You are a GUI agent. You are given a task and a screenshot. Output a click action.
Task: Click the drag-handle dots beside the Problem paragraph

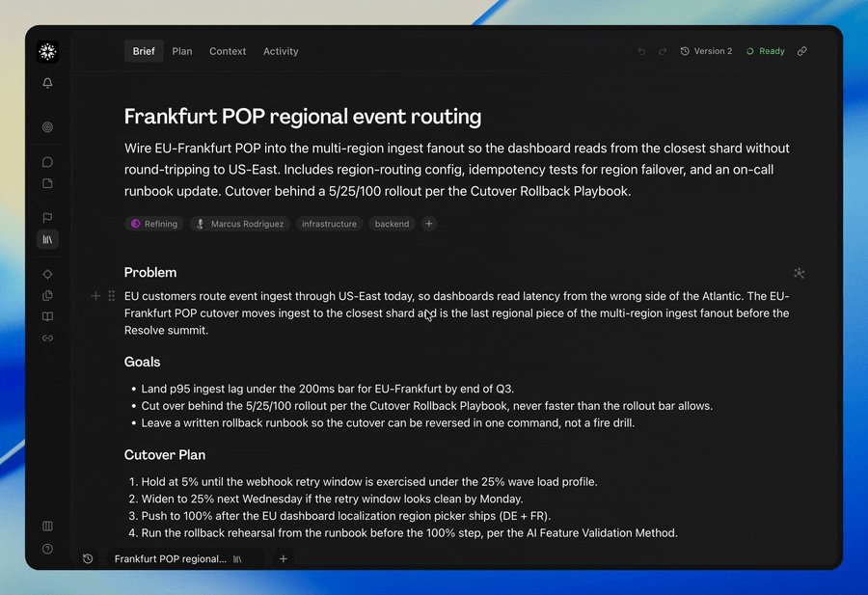tap(112, 296)
